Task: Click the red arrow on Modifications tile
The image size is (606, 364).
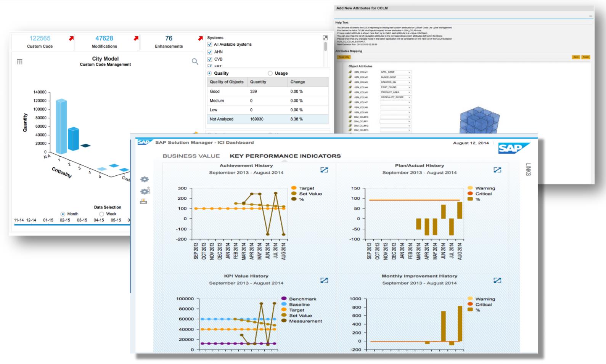Action: [136, 38]
